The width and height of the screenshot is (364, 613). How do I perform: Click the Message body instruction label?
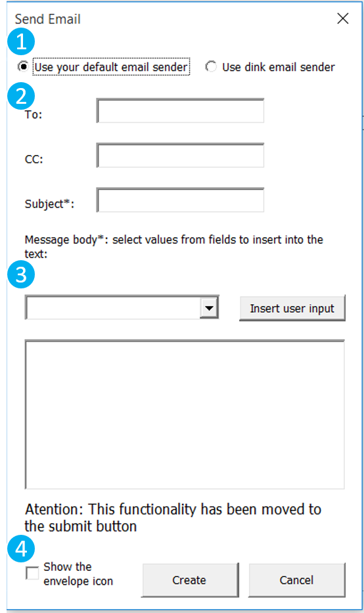point(174,246)
